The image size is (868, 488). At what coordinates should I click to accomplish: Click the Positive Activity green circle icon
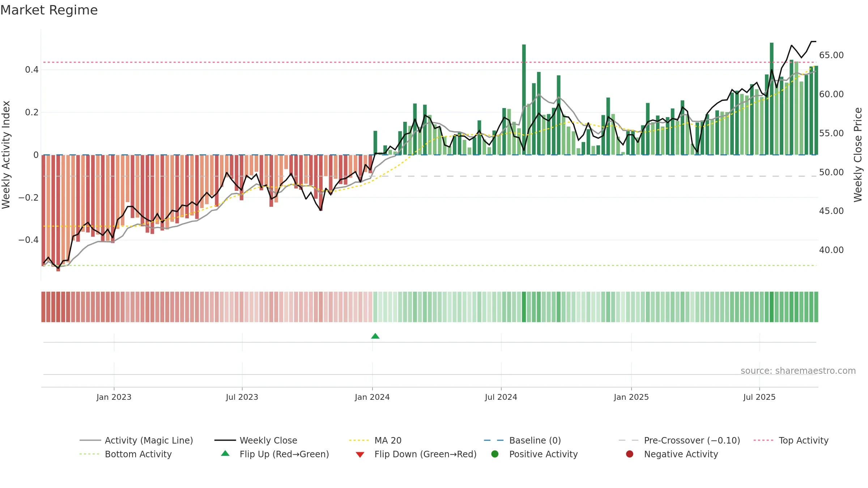[x=495, y=454]
